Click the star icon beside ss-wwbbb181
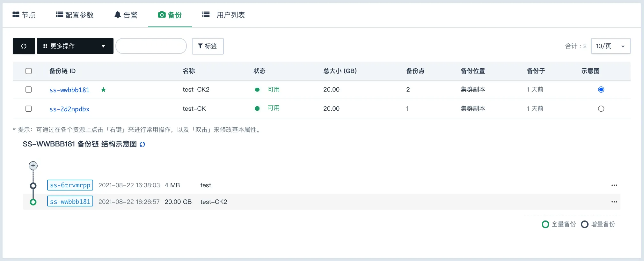The height and width of the screenshot is (261, 644). 103,90
